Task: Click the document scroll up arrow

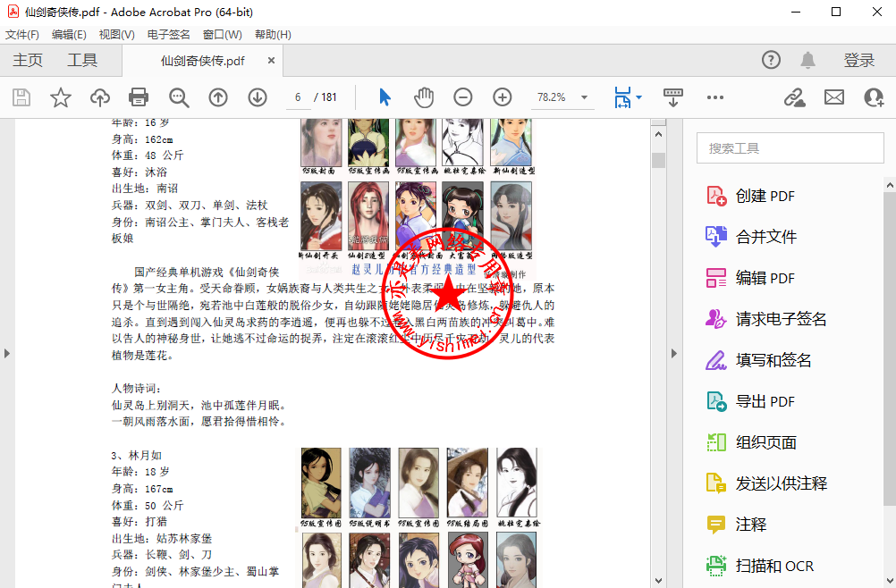Action: tap(658, 135)
